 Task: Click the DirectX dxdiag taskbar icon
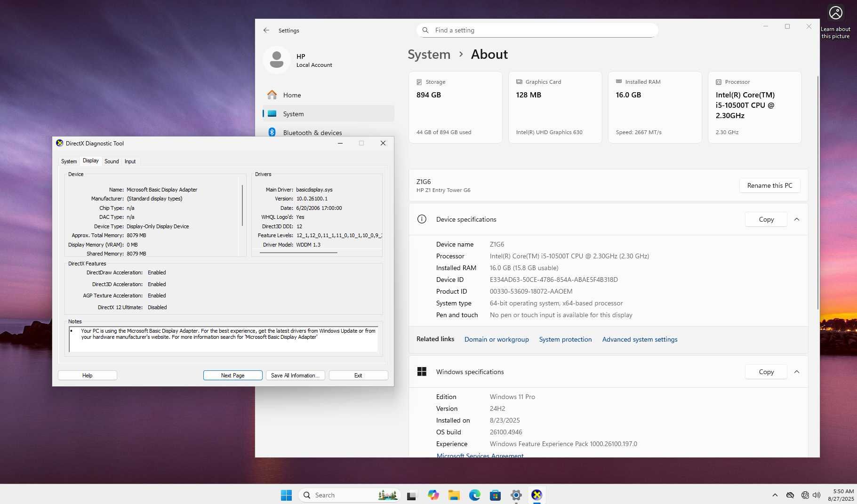537,495
